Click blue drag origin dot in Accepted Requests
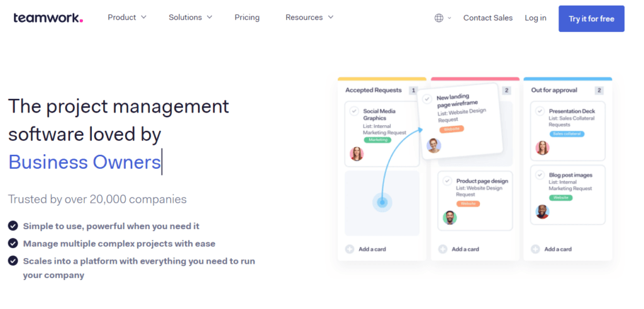Viewport: 644px width, 309px height. tap(382, 202)
